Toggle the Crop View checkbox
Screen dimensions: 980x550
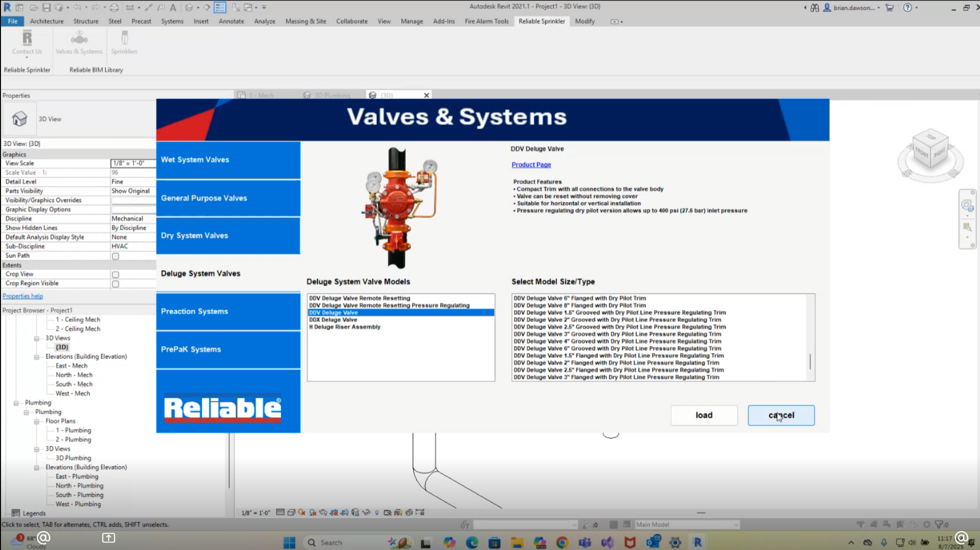click(x=115, y=275)
